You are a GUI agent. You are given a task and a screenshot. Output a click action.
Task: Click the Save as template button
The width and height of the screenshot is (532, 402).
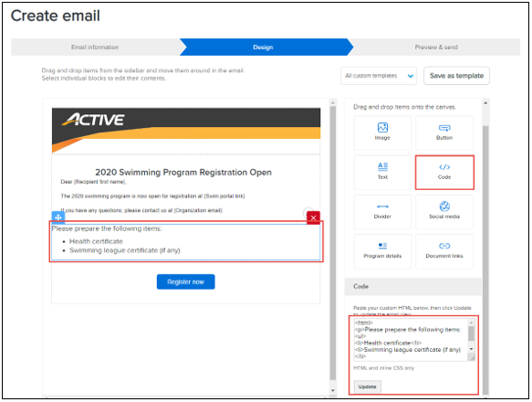click(456, 76)
